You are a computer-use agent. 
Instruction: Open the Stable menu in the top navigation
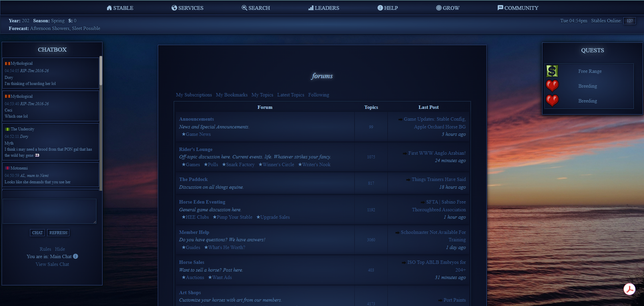coord(120,8)
